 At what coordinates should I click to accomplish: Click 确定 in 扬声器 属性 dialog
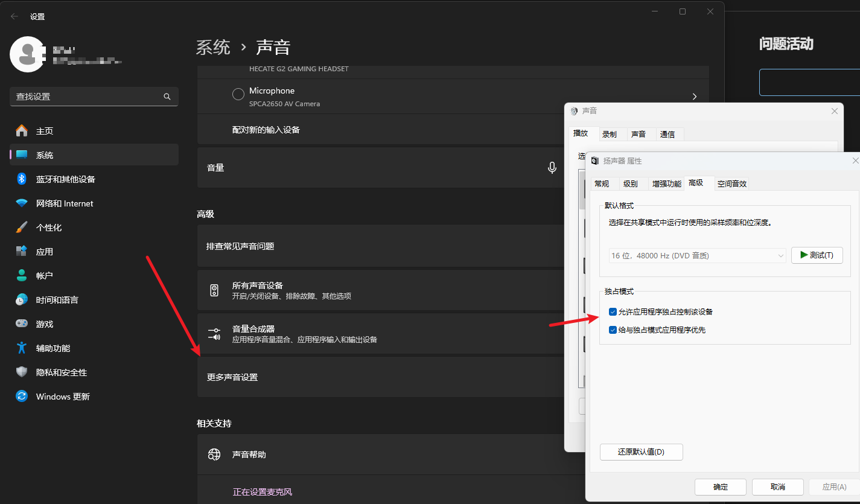(x=721, y=487)
